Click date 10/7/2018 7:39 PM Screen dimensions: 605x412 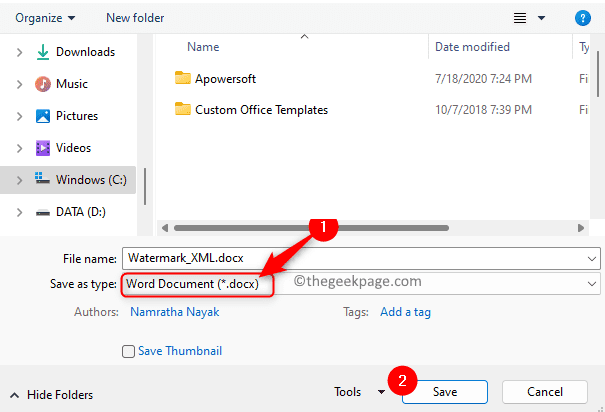pos(483,110)
